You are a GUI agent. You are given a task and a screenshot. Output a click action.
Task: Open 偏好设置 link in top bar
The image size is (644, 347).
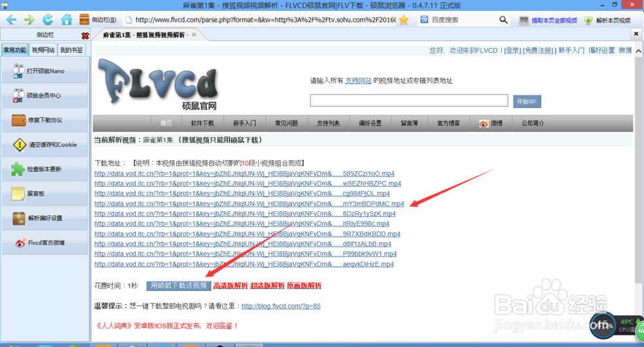[601, 50]
